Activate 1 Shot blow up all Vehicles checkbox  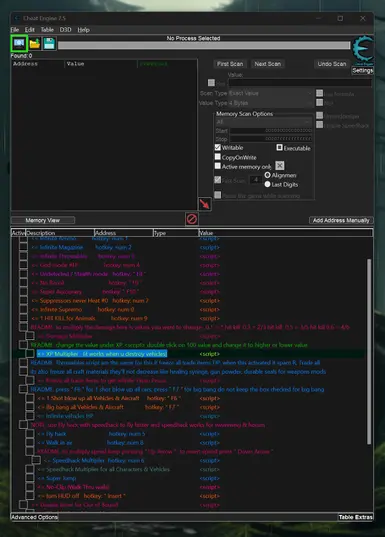[x=30, y=398]
